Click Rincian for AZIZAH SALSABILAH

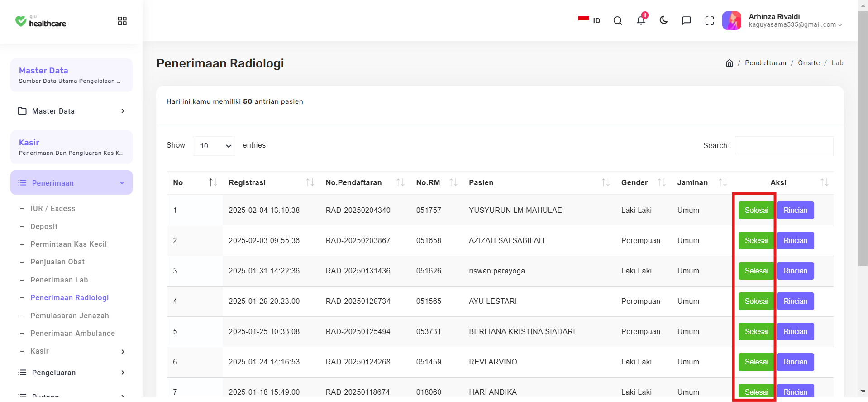click(795, 240)
